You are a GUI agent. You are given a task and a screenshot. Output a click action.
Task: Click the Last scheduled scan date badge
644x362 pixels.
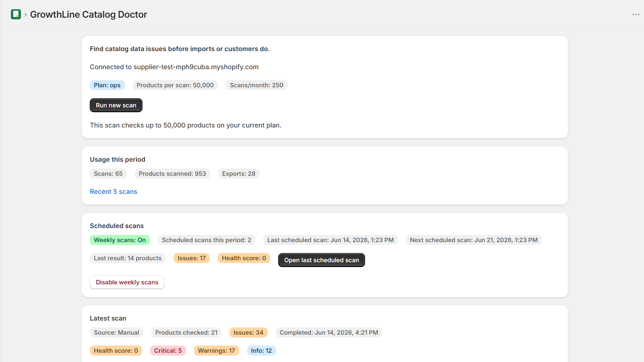[330, 240]
